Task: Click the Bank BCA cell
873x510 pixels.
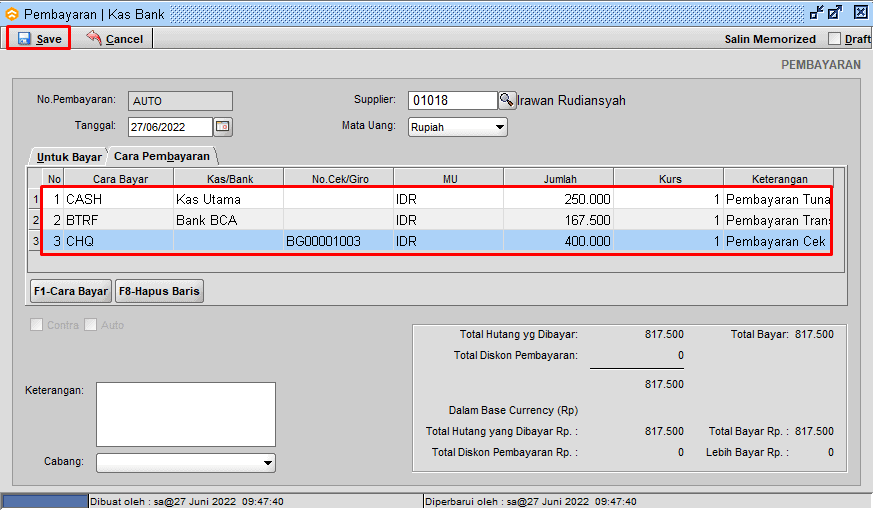Action: [229, 220]
